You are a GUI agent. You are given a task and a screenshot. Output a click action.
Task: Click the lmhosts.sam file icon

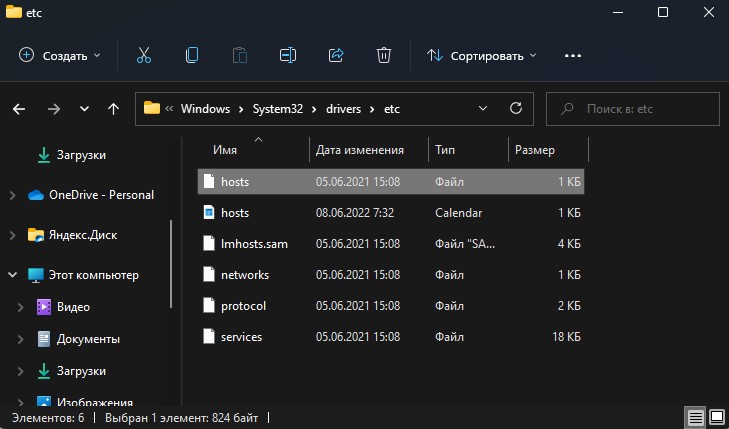[209, 244]
